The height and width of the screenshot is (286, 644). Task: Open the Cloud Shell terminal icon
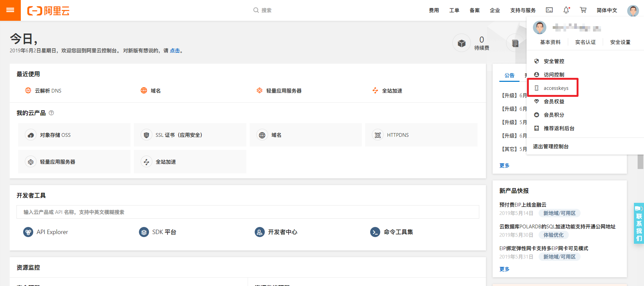[x=549, y=10]
